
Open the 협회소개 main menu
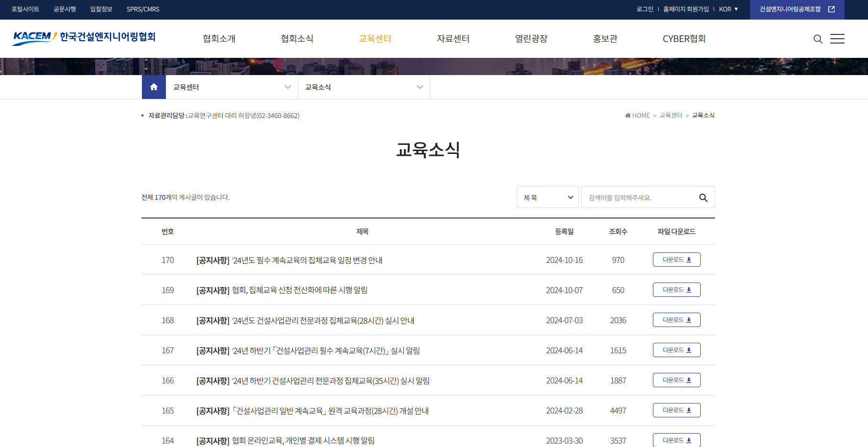(x=219, y=39)
